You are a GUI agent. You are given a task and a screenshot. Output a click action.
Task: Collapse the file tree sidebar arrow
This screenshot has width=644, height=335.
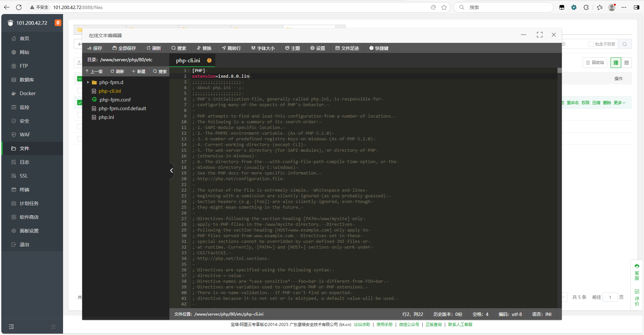click(171, 171)
